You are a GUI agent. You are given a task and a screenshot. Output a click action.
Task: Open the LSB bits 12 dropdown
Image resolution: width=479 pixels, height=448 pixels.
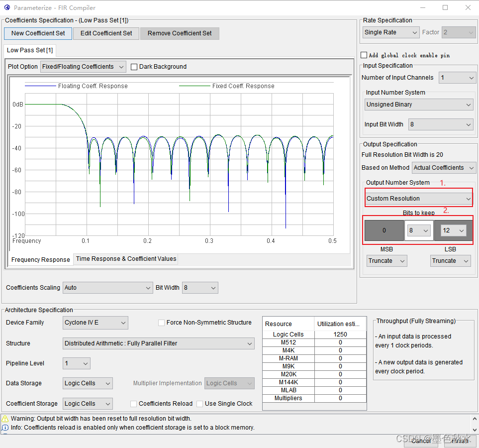453,230
